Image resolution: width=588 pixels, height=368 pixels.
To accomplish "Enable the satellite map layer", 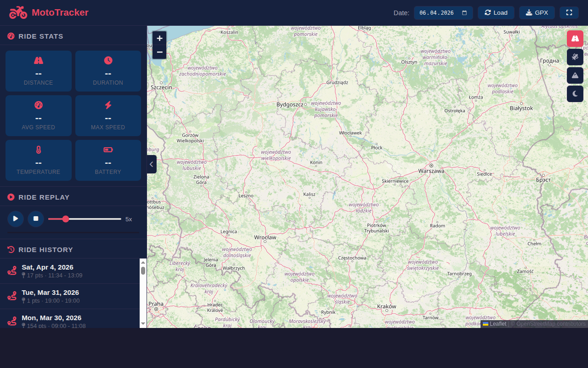I will click(575, 57).
